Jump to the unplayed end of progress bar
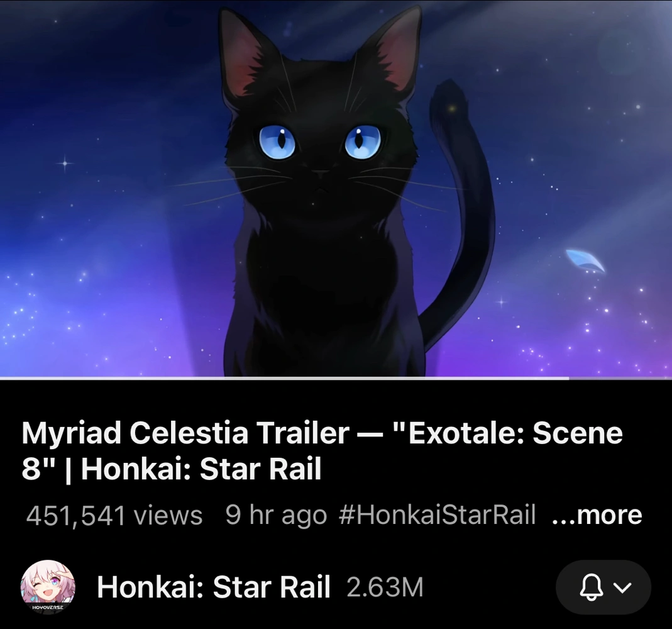The image size is (672, 629). [620, 378]
